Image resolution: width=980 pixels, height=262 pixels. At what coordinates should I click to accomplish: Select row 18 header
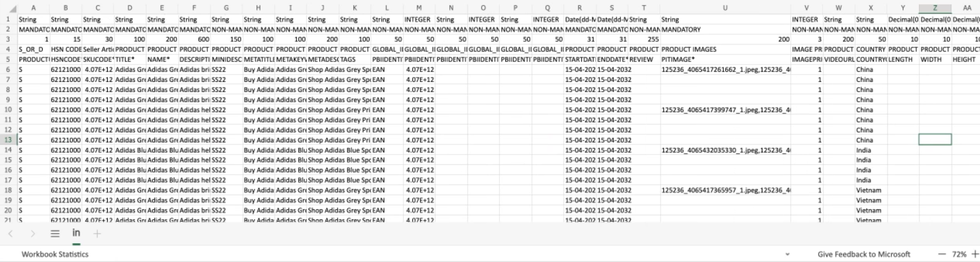pyautogui.click(x=8, y=190)
